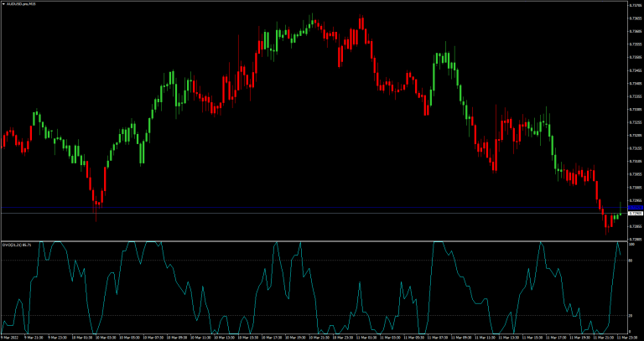Click the 100 level on the oscillator scale
The image size is (644, 341).
631,245
